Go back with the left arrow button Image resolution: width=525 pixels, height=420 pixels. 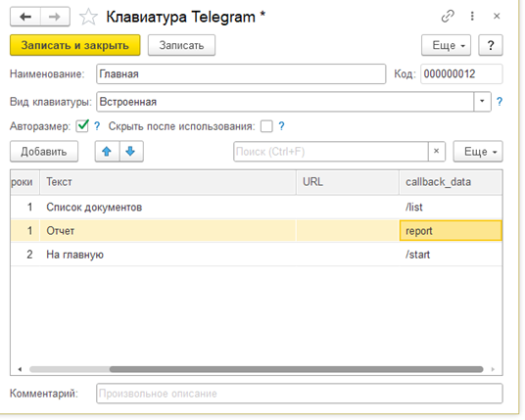pyautogui.click(x=25, y=17)
